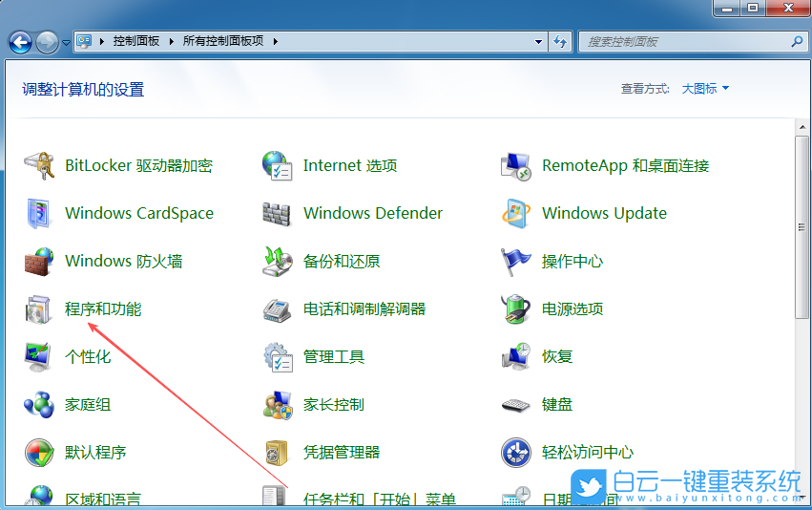Open the 程序和功能 icon
Viewport: 812px width, 510px height.
coord(39,308)
